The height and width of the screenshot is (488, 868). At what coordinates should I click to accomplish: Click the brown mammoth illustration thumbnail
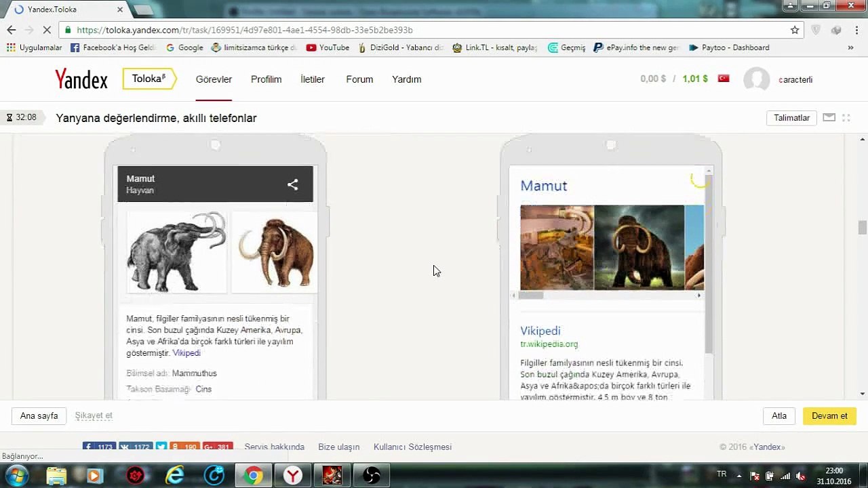coord(275,251)
